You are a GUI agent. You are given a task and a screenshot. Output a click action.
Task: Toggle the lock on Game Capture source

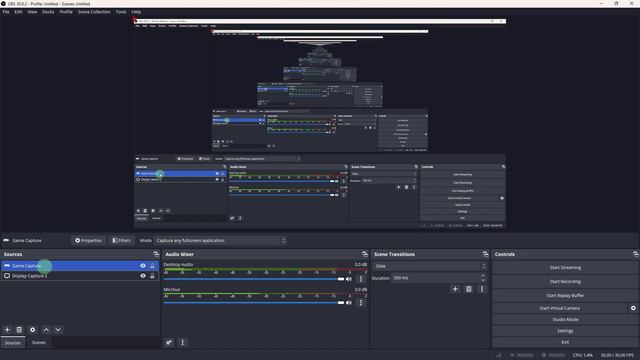[152, 266]
